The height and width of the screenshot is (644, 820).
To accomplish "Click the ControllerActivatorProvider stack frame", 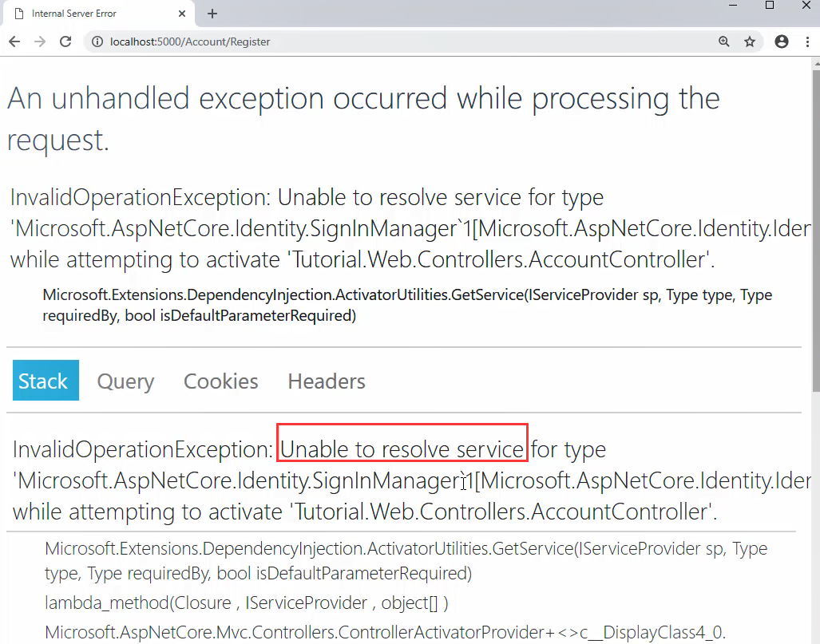I will point(385,633).
